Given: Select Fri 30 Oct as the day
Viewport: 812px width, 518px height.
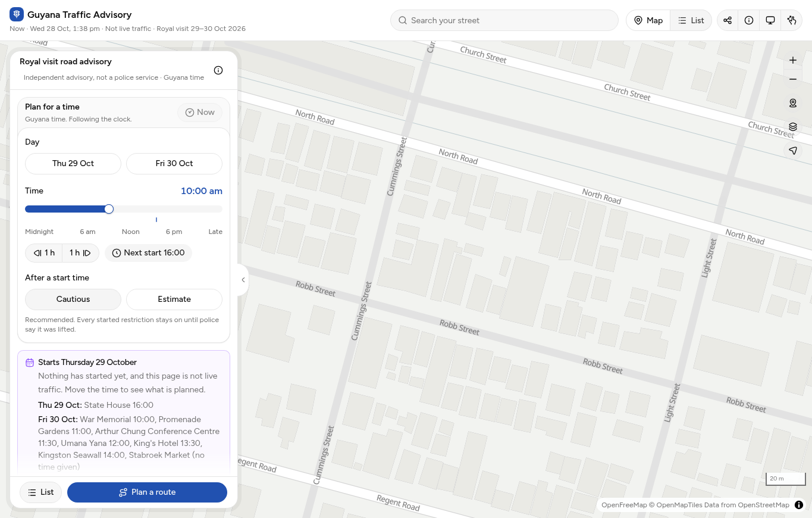Looking at the screenshot, I should click(174, 163).
